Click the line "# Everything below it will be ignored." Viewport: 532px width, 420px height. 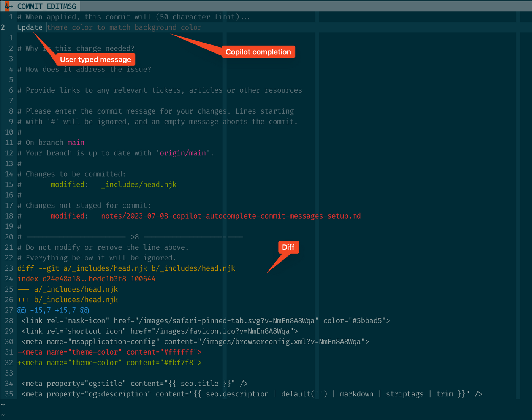click(x=97, y=258)
